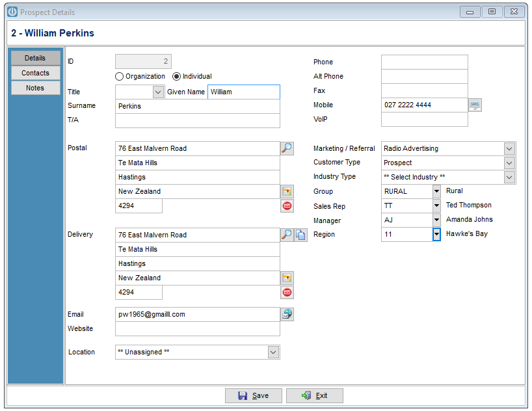Open the Title dropdown
The width and height of the screenshot is (532, 411).
158,92
